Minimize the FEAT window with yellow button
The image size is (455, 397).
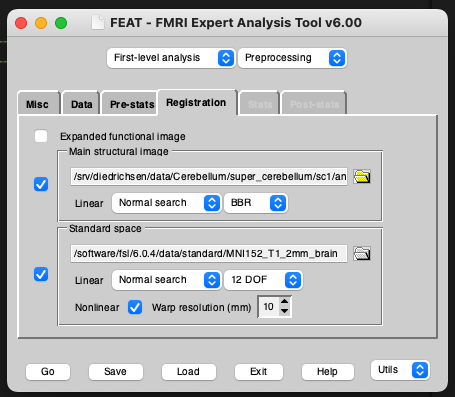click(41, 23)
